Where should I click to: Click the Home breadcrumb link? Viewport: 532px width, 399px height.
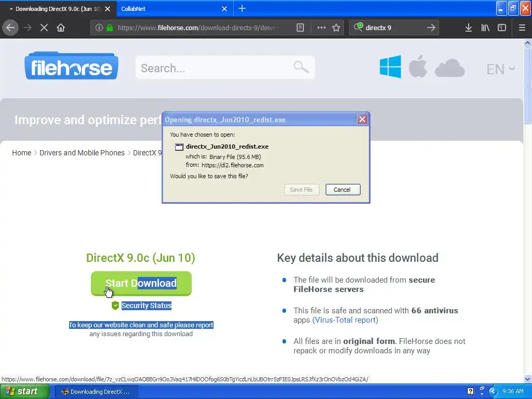(x=21, y=153)
